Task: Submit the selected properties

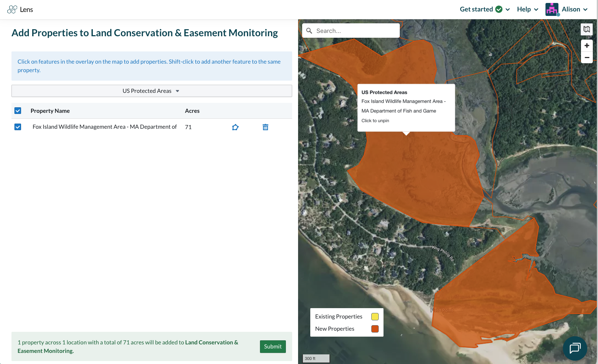Action: point(273,347)
